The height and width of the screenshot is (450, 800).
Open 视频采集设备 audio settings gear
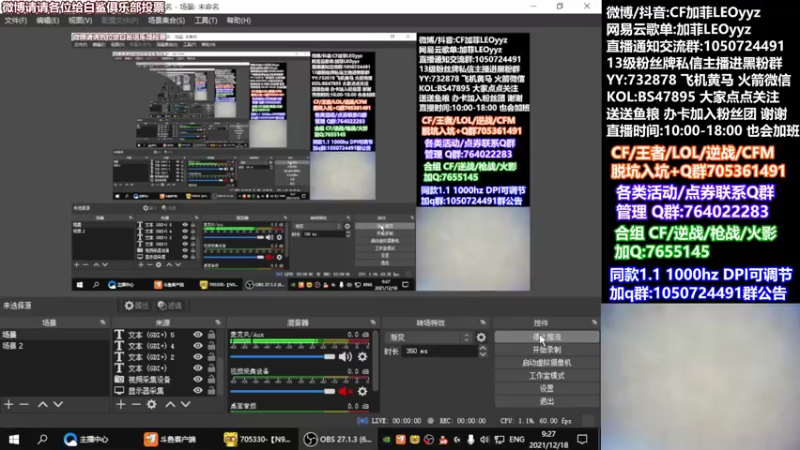pyautogui.click(x=362, y=391)
